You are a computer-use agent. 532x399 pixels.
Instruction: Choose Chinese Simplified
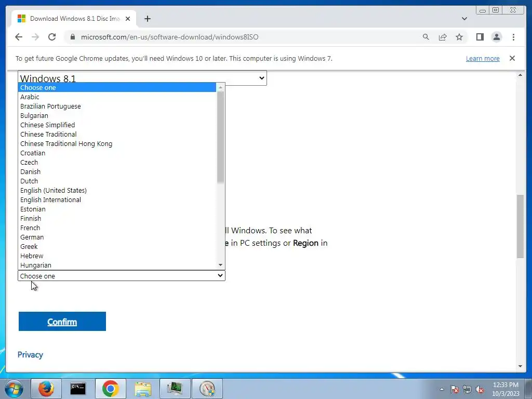point(117,125)
